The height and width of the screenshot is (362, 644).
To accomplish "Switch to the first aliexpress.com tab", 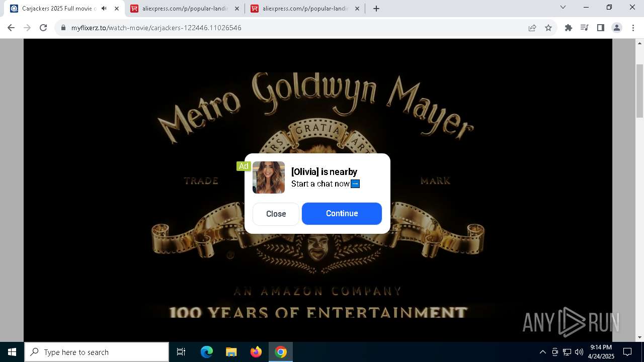I will 185,9.
